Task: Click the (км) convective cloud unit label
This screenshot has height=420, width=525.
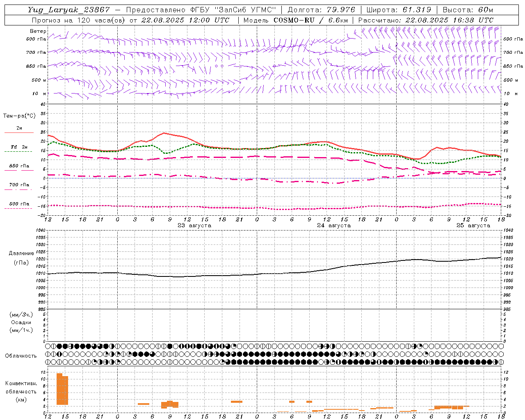Action: 21,399
